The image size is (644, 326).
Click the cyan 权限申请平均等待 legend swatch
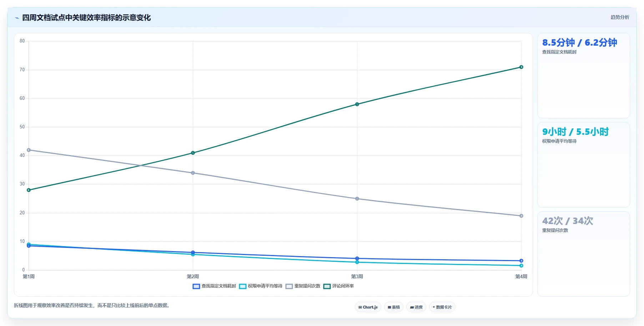pyautogui.click(x=243, y=286)
